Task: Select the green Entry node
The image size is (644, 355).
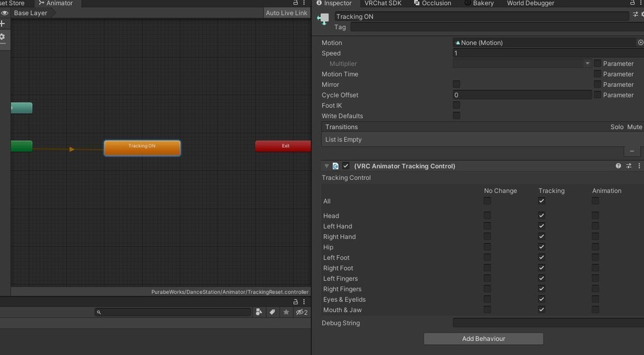Action: click(21, 146)
